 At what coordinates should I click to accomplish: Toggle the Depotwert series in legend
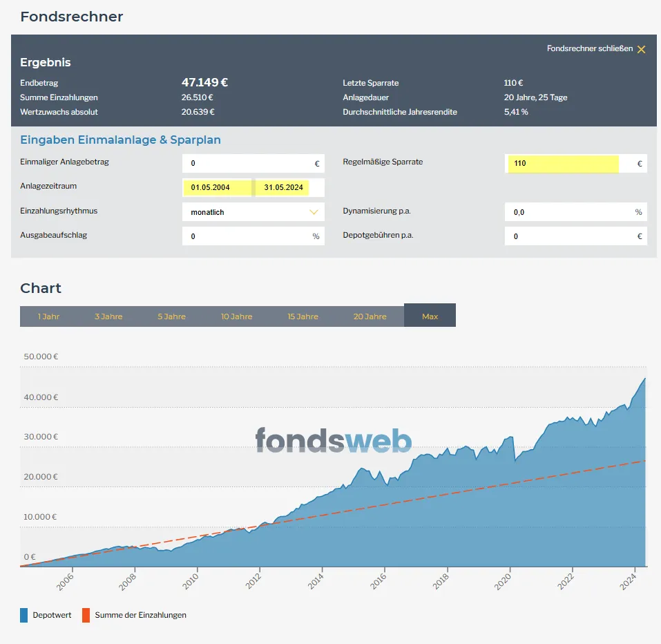[x=46, y=615]
